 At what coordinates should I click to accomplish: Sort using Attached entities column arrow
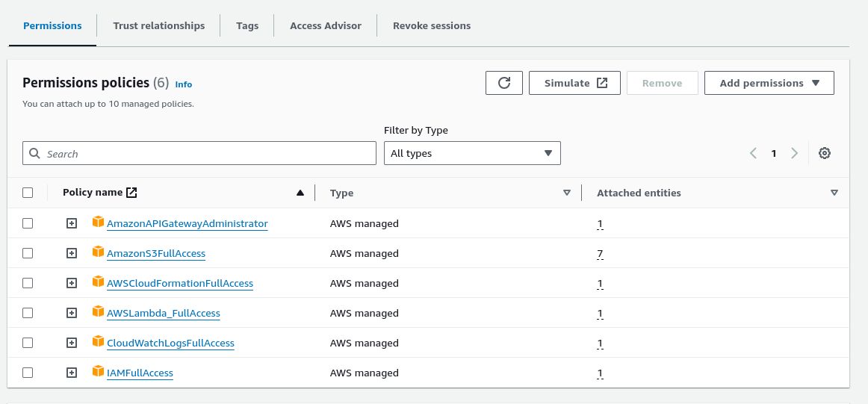click(834, 193)
